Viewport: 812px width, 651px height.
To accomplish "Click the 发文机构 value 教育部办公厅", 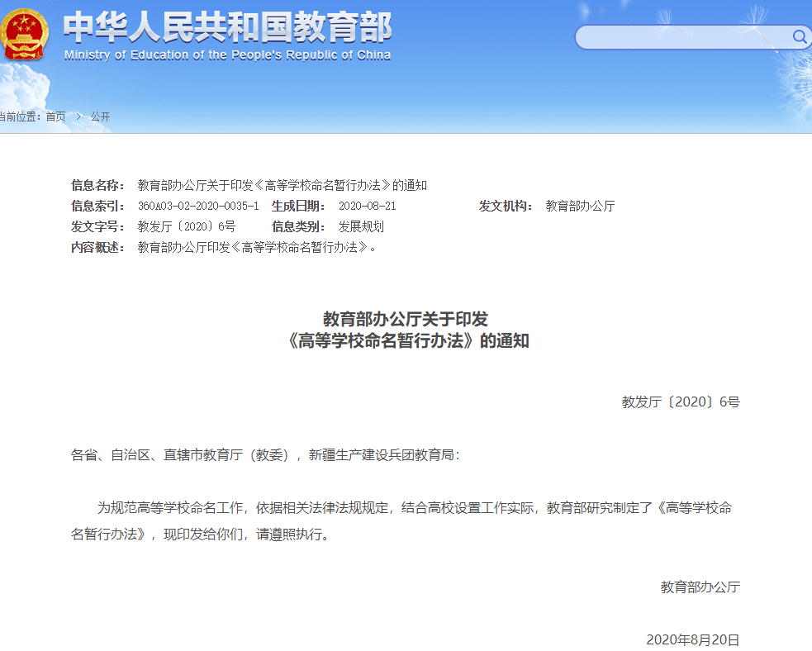I will pyautogui.click(x=578, y=207).
